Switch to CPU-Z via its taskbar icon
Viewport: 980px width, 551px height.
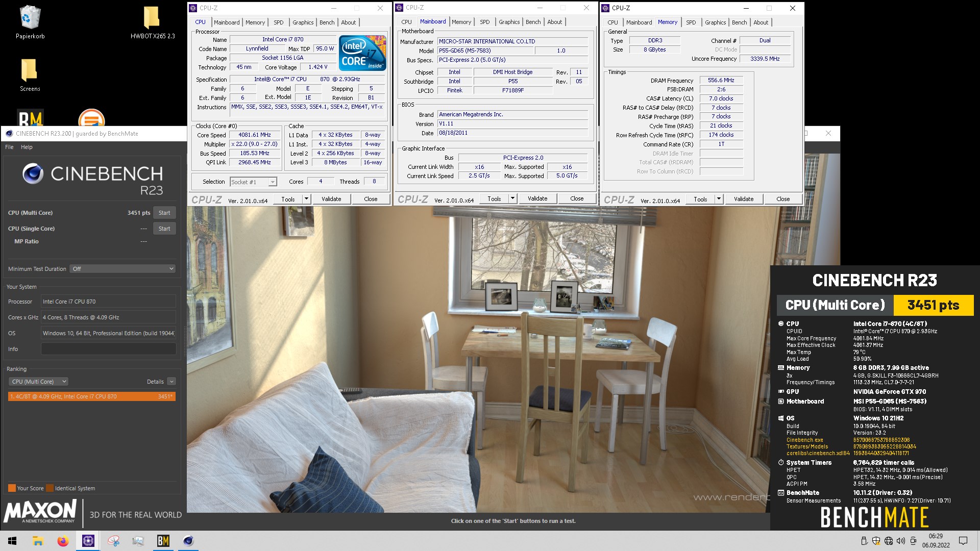click(88, 541)
